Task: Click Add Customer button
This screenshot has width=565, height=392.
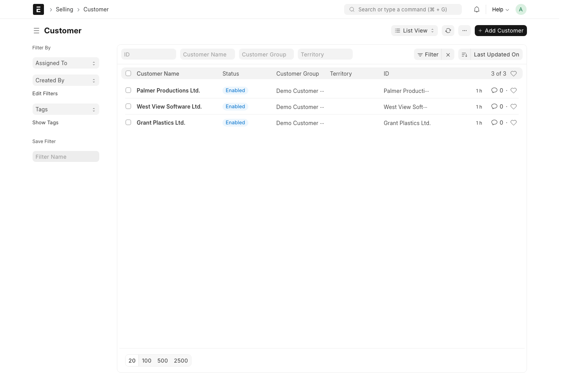Action: 501,31
